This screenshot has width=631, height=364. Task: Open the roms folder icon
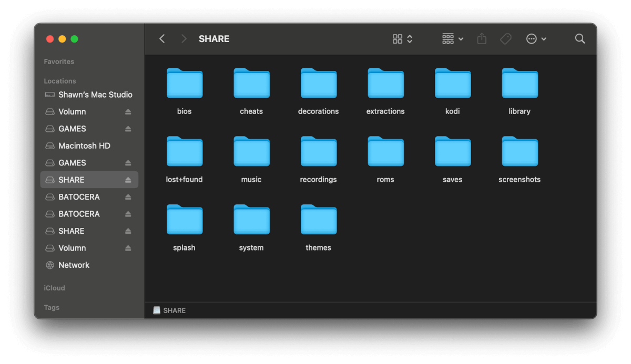coord(385,152)
